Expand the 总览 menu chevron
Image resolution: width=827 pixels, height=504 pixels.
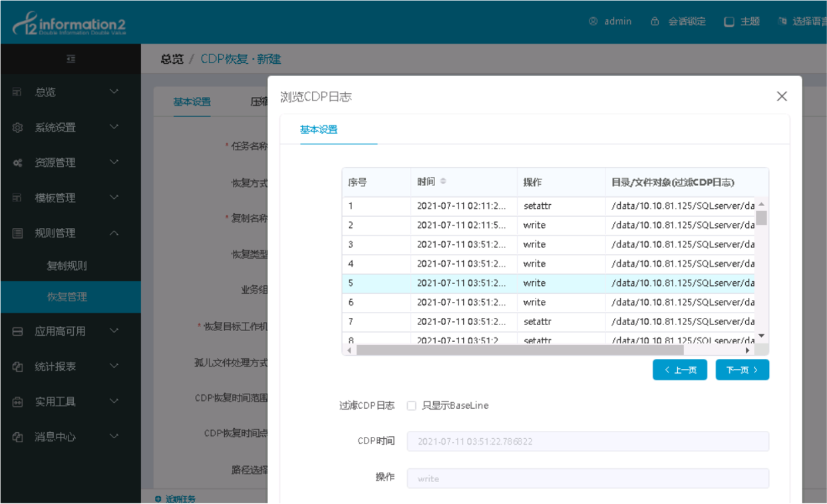pyautogui.click(x=114, y=92)
